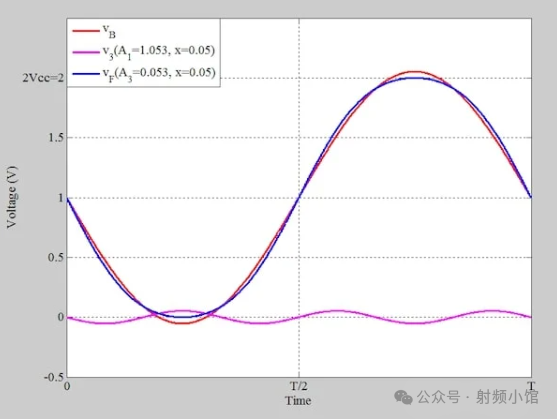Click the -0.5 y-axis tick label
This screenshot has width=557, height=419.
click(x=54, y=377)
